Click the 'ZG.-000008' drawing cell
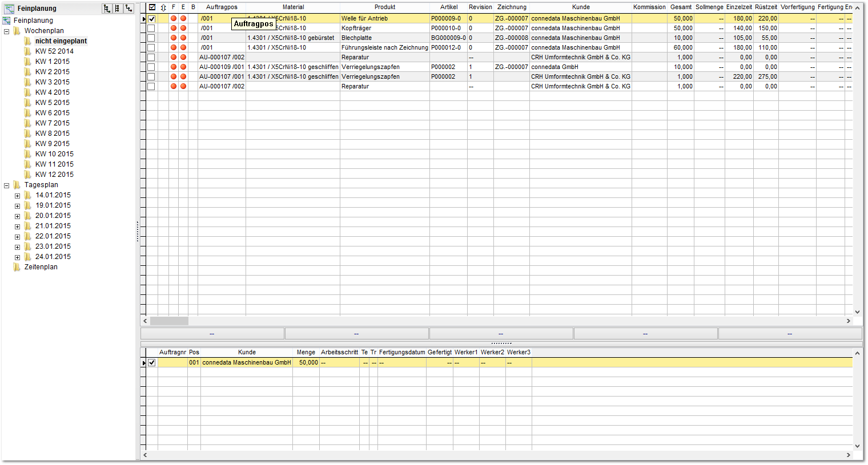The width and height of the screenshot is (868, 465). 512,38
